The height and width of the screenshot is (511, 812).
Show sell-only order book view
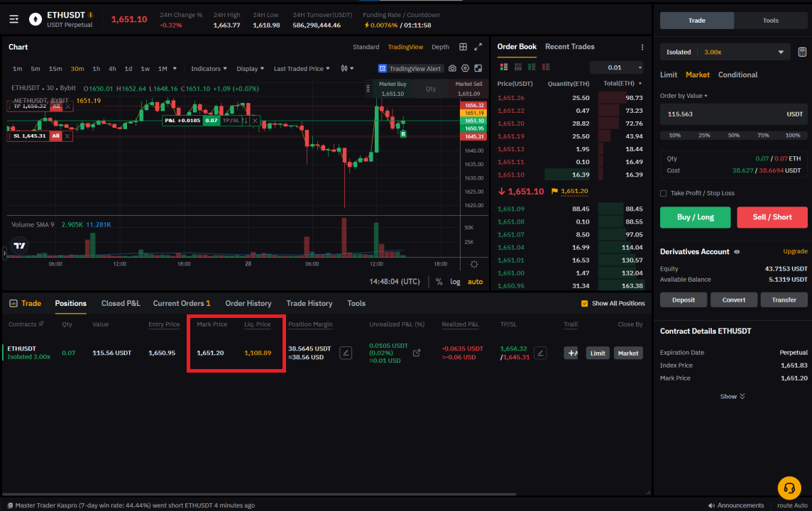545,67
